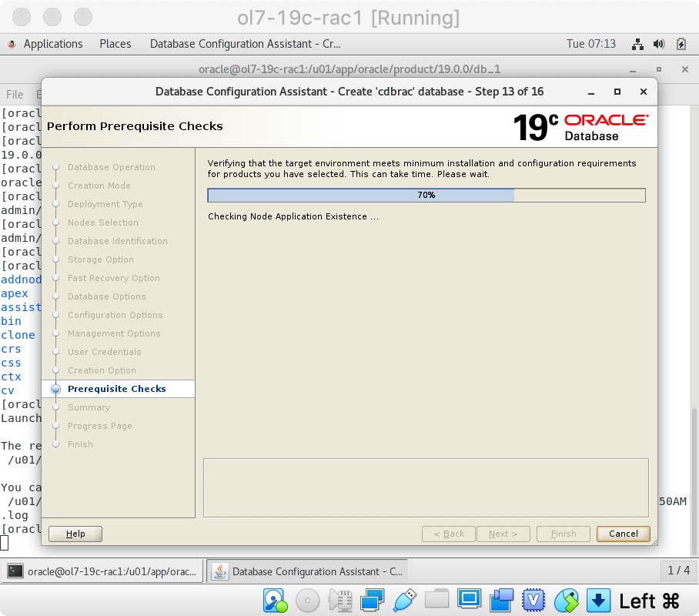Click the disabled Finish button
699x616 pixels.
[x=563, y=534]
